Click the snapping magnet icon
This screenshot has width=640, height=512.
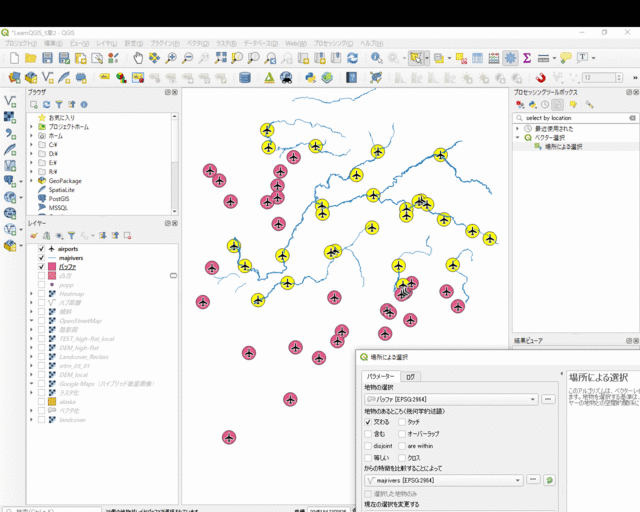click(x=540, y=77)
